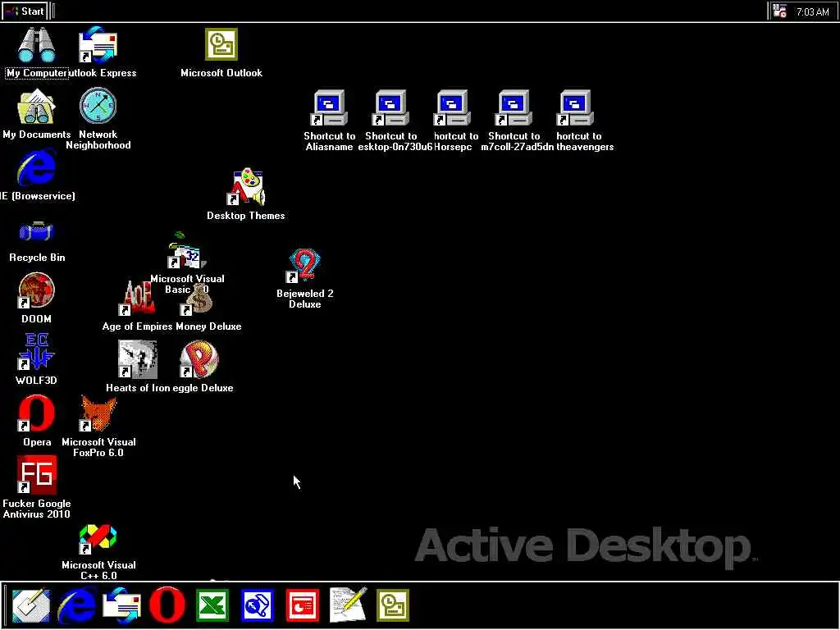Click the blue icon between Excel and PowerPoint

coord(258,605)
